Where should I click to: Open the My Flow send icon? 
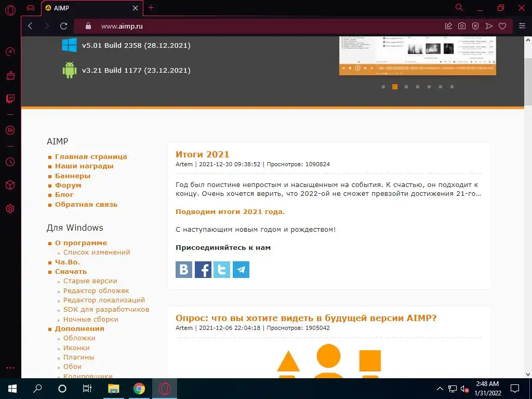[489, 26]
